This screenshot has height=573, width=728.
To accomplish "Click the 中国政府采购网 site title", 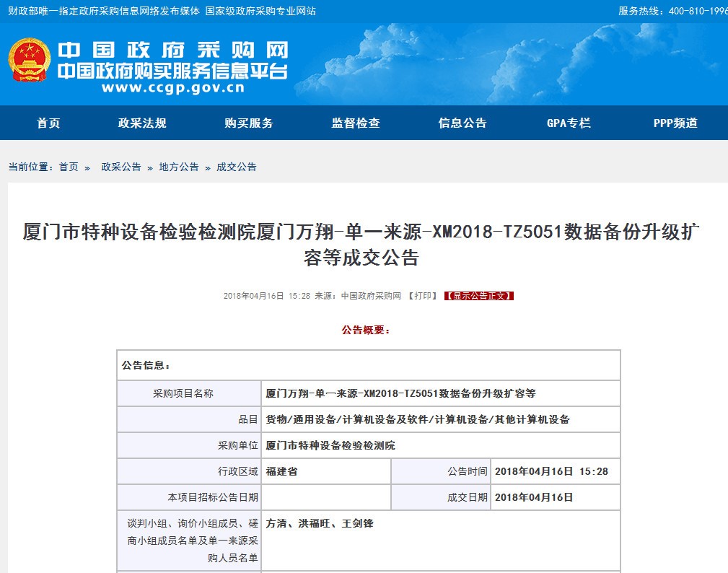I will (x=173, y=50).
